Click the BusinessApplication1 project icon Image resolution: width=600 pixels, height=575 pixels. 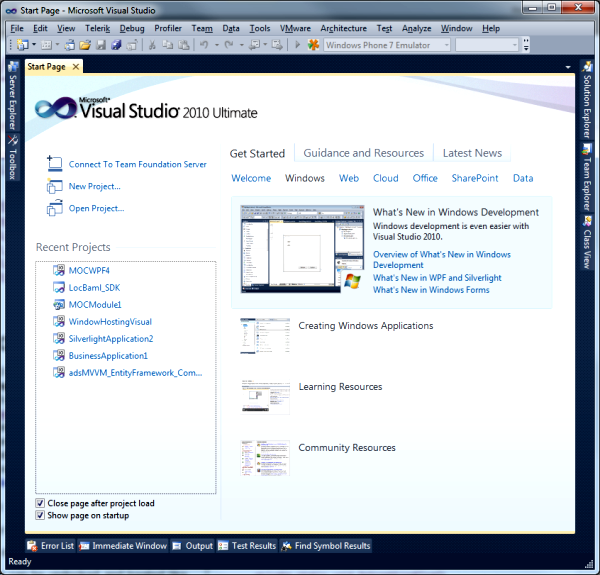tap(59, 356)
